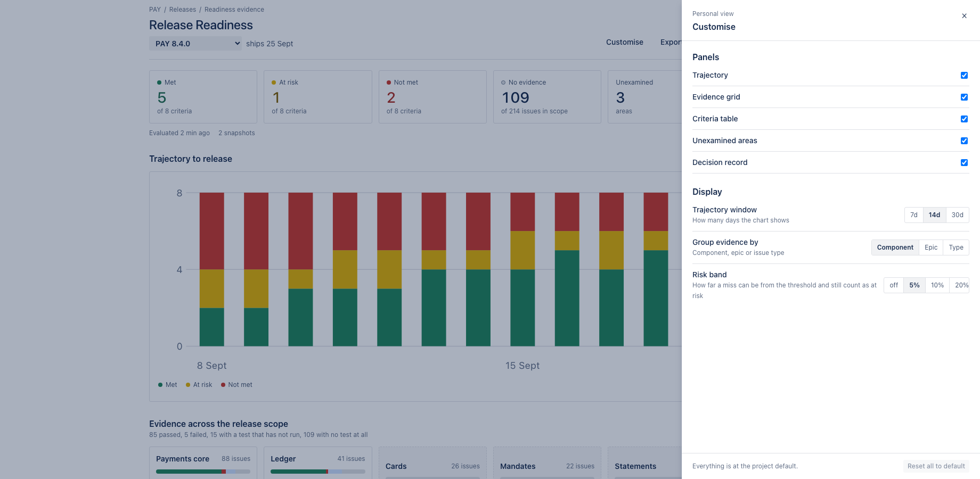Uncheck the Evidence grid panel checkbox
980x479 pixels.
click(964, 97)
